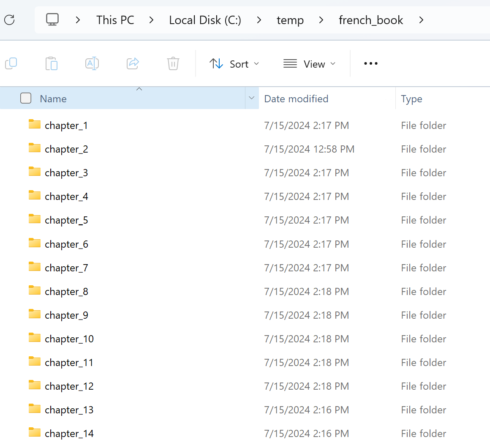Navigate to Local Disk (C:) in breadcrumb

coord(205,20)
